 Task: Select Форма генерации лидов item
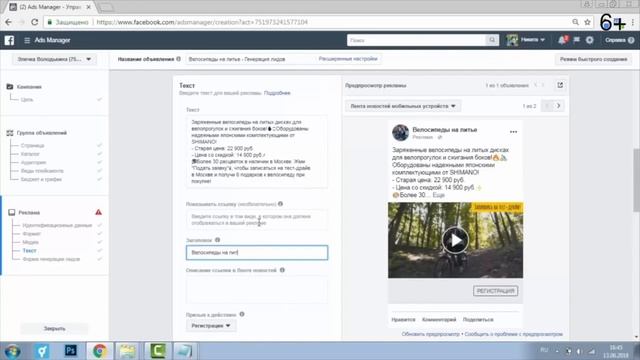pos(51,259)
